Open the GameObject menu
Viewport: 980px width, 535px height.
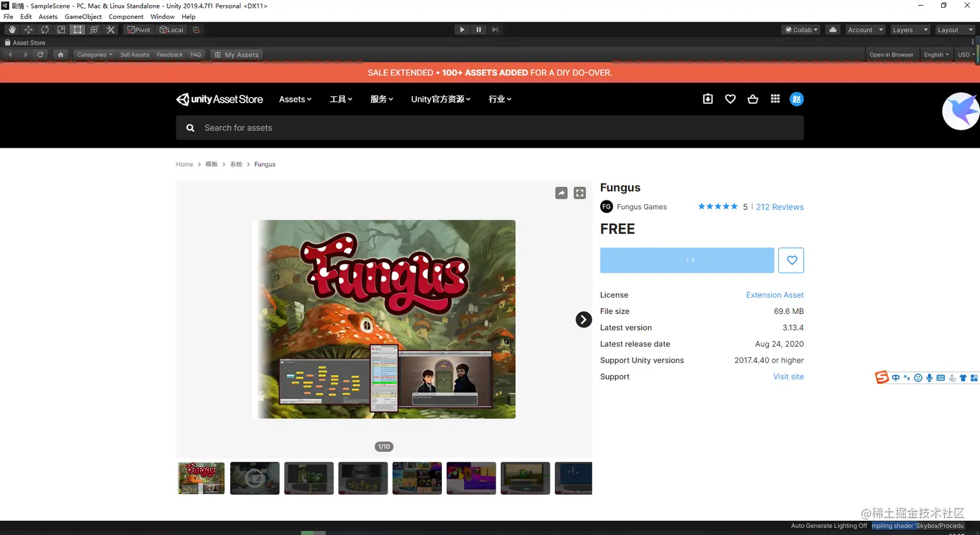83,17
